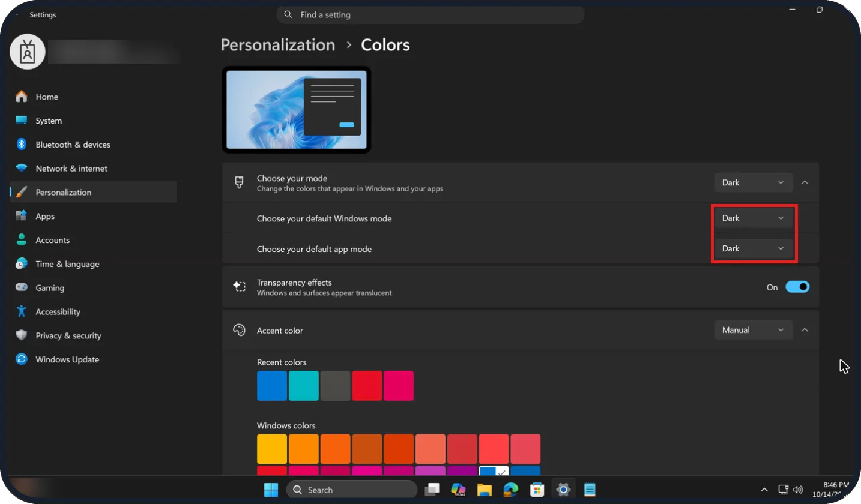Click the Windows Start button
861x504 pixels.
[271, 490]
